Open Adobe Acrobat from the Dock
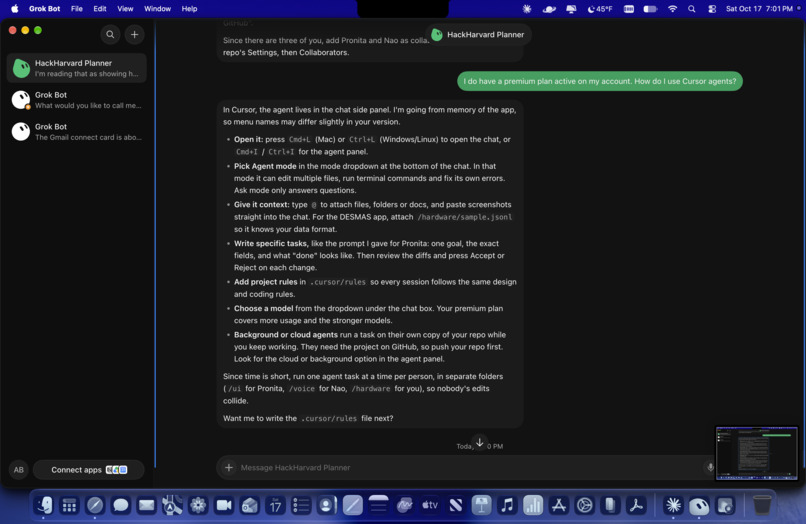The height and width of the screenshot is (524, 806). (x=636, y=505)
